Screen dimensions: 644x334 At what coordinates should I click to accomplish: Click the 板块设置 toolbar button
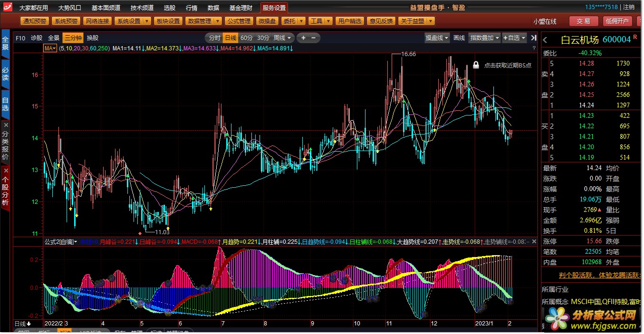pyautogui.click(x=168, y=21)
